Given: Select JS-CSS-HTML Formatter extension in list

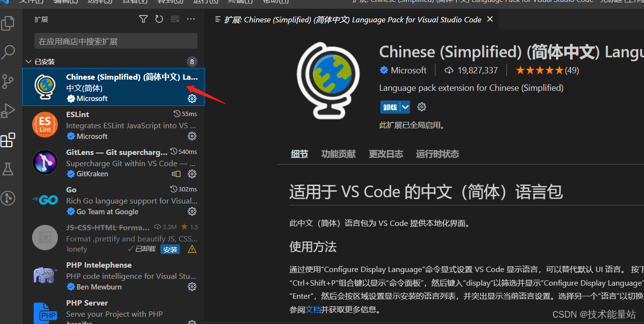Looking at the screenshot, I should 113,238.
